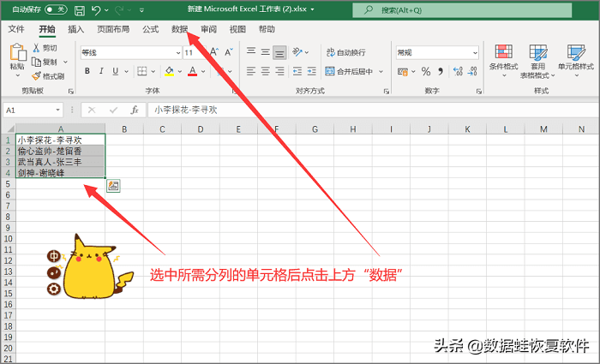Click the accounting currency format icon
The image size is (600, 364).
tap(403, 71)
